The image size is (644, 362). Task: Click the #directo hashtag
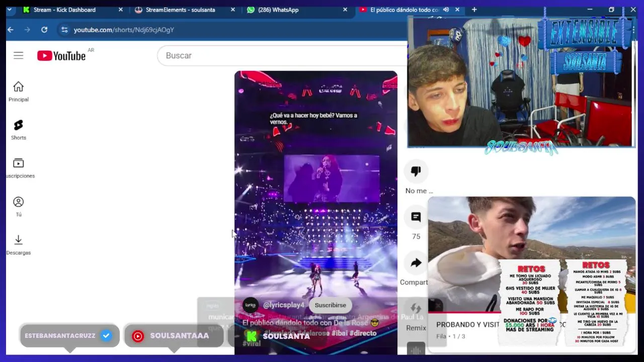pos(363,333)
